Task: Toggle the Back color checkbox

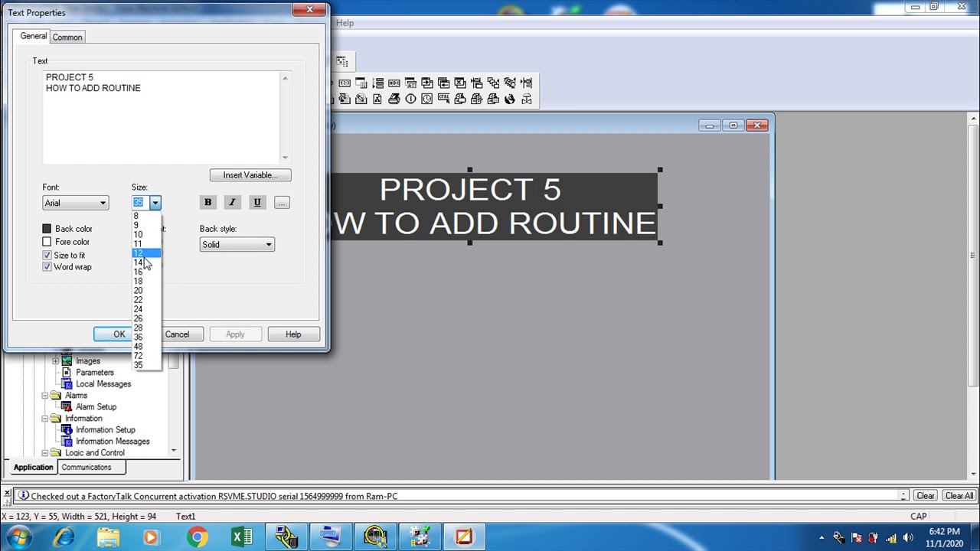Action: point(47,229)
